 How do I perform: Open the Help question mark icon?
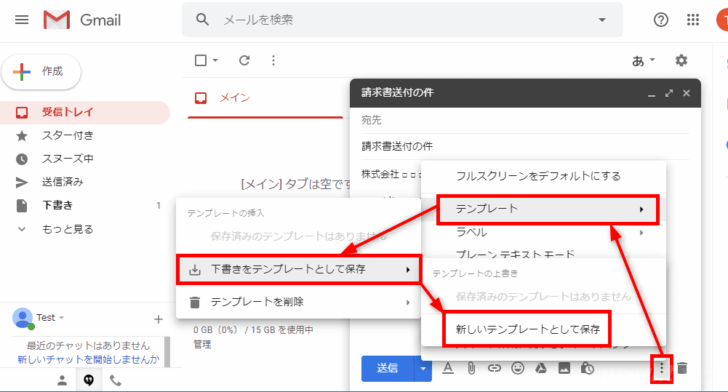pyautogui.click(x=661, y=20)
